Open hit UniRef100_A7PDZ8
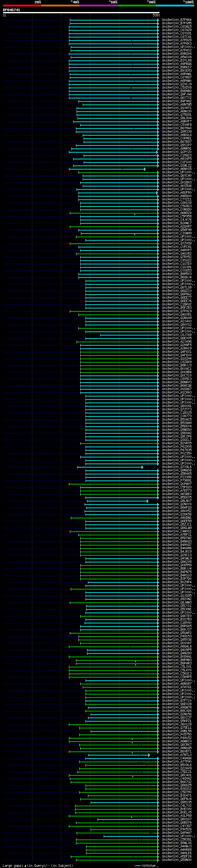This screenshot has height=868, width=197. pyautogui.click(x=176, y=40)
